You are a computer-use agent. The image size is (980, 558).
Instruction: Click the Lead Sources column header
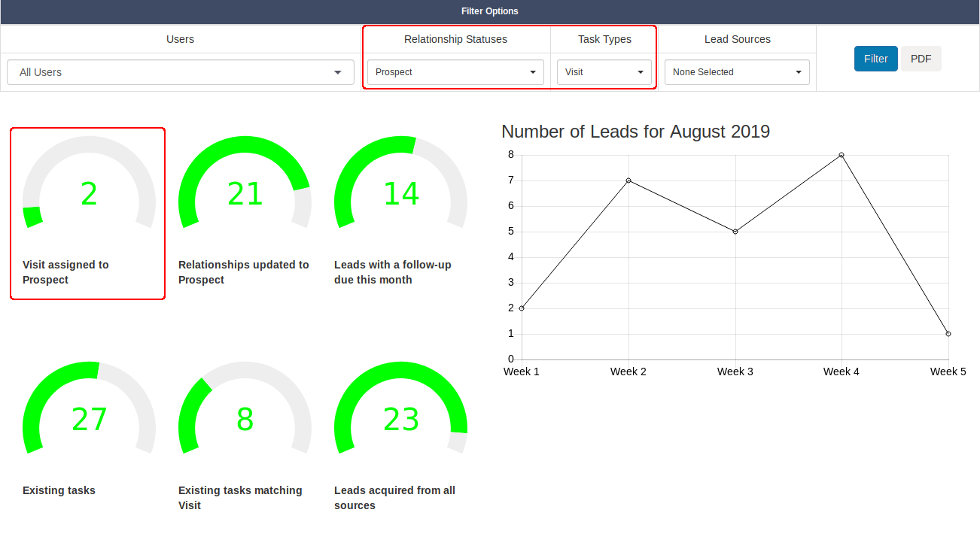click(736, 39)
